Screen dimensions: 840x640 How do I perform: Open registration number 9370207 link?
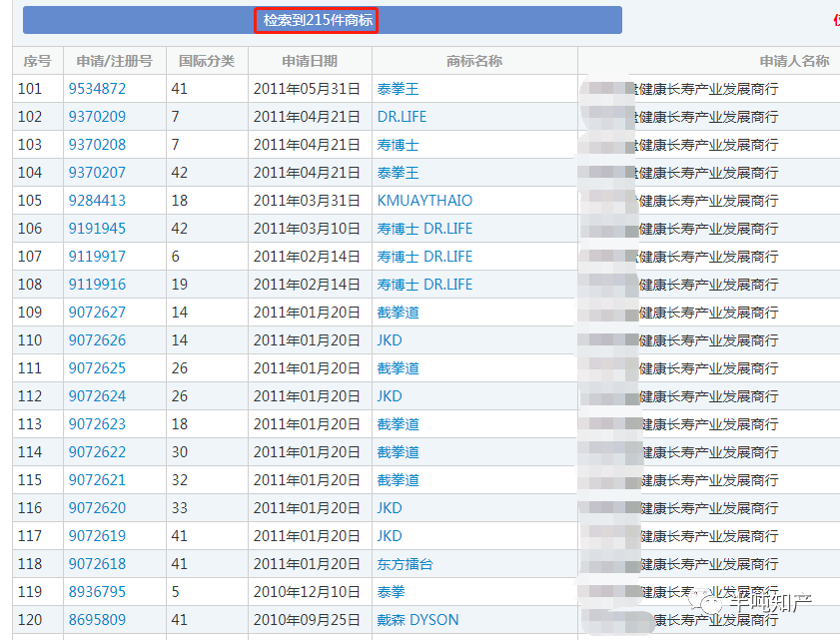tap(97, 172)
